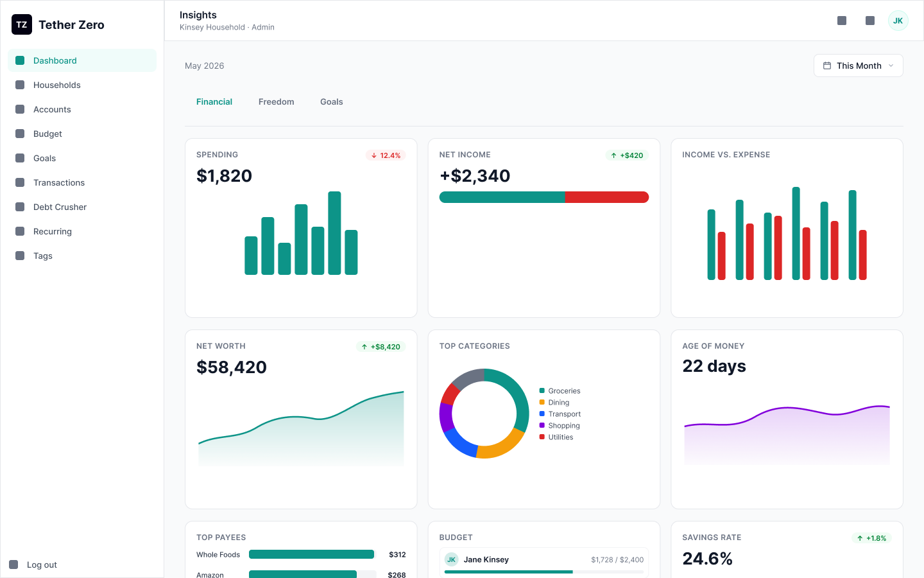Click the May 2026 date label
Viewport: 924px width, 578px height.
205,66
